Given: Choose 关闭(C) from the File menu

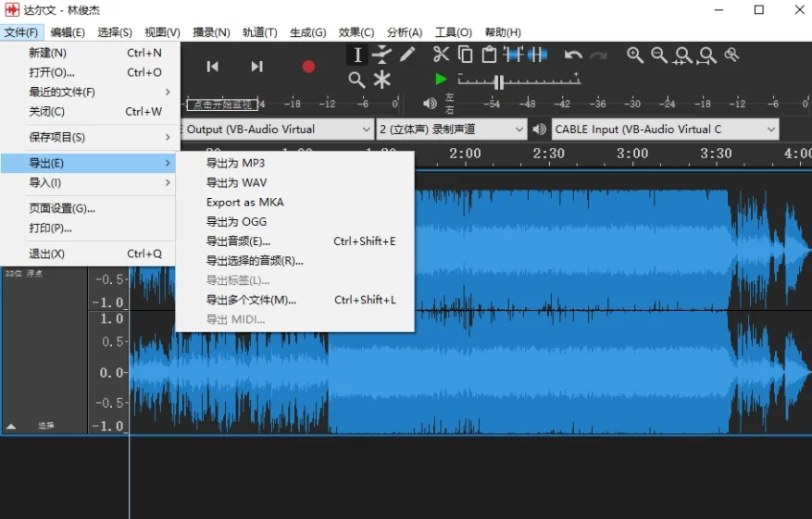Looking at the screenshot, I should 90,112.
